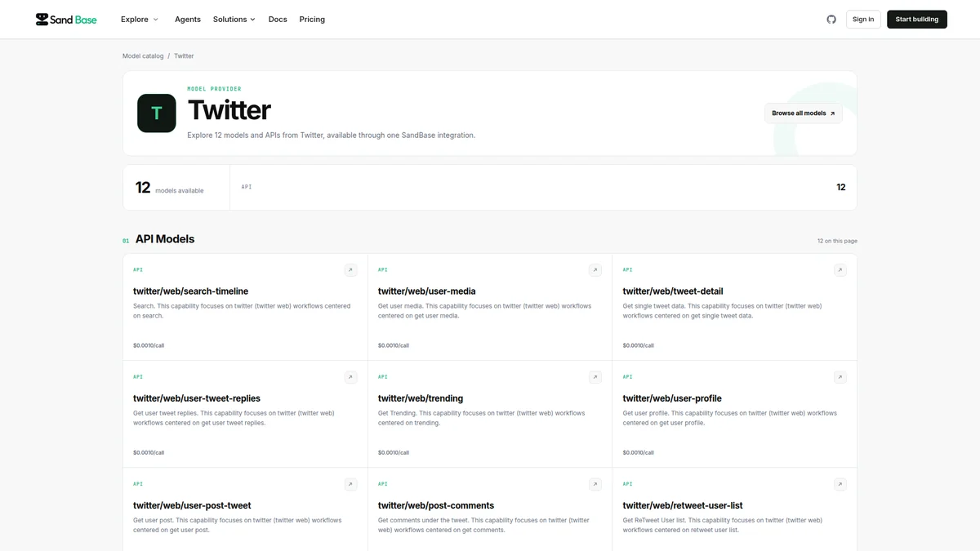980x551 pixels.
Task: Open twitter/web/retweet-user-list model title
Action: (x=683, y=505)
